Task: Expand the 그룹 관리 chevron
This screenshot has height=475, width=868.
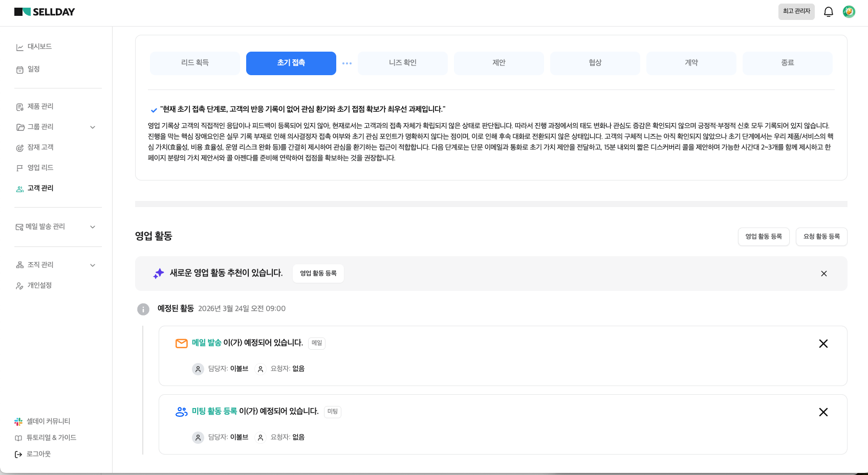Action: tap(93, 127)
